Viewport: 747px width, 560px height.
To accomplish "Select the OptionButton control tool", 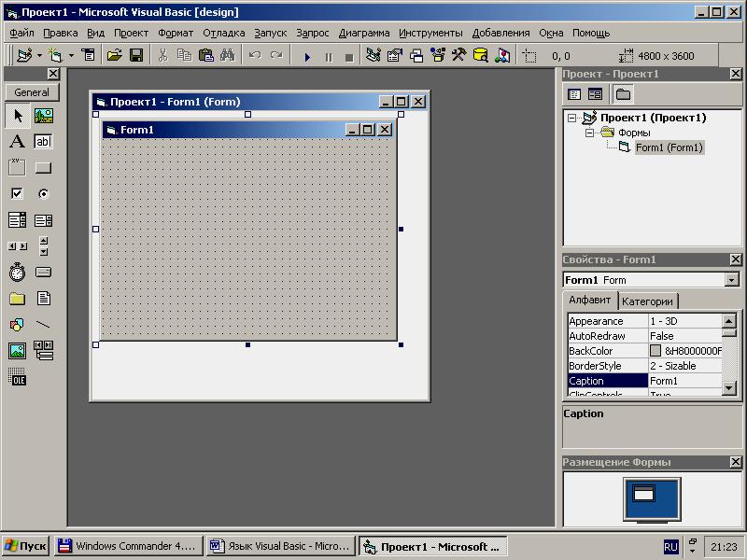I will tap(43, 194).
